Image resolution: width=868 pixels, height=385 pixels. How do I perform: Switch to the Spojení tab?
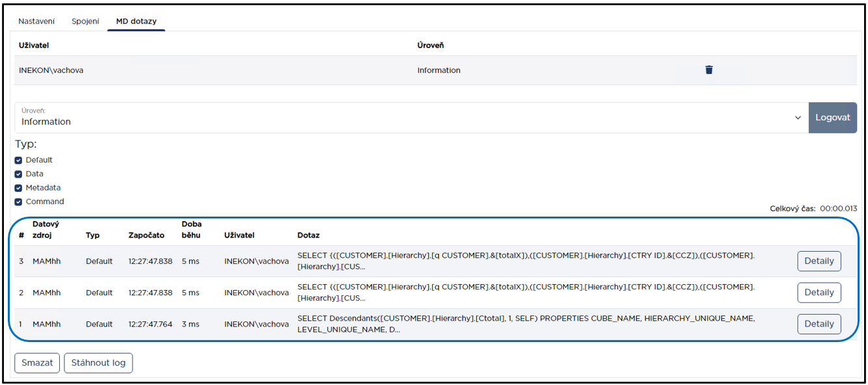coord(85,21)
